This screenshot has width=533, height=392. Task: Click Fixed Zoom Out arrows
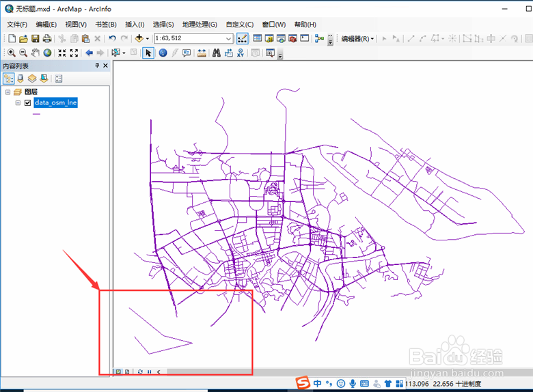point(74,53)
